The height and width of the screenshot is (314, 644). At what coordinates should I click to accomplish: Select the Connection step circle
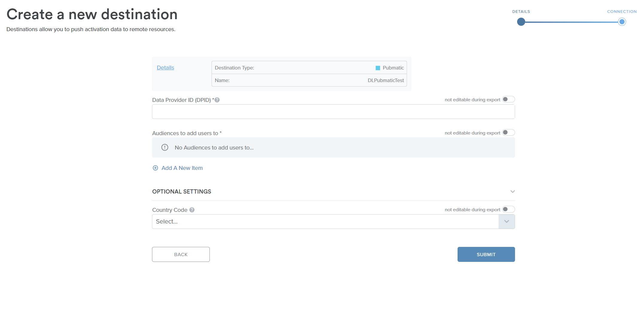pyautogui.click(x=622, y=22)
